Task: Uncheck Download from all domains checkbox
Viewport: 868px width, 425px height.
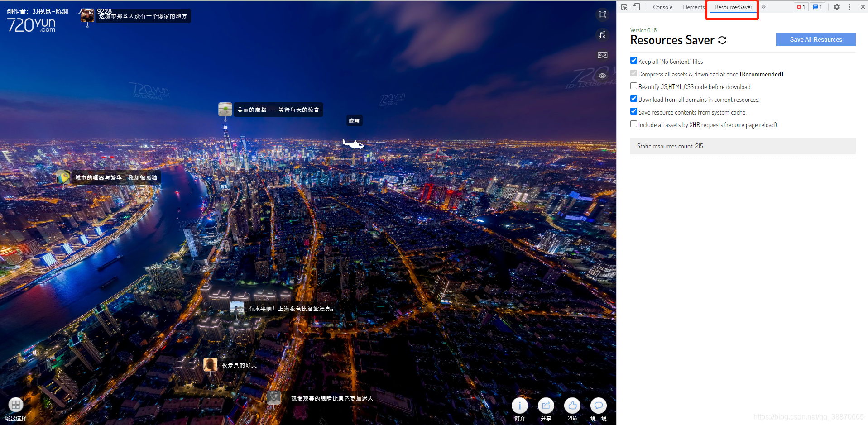Action: point(633,99)
